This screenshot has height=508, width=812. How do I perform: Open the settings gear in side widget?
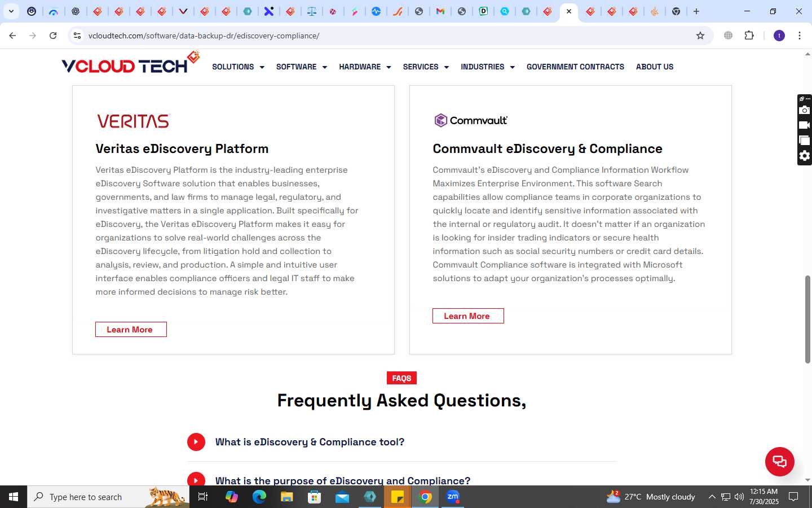[805, 156]
